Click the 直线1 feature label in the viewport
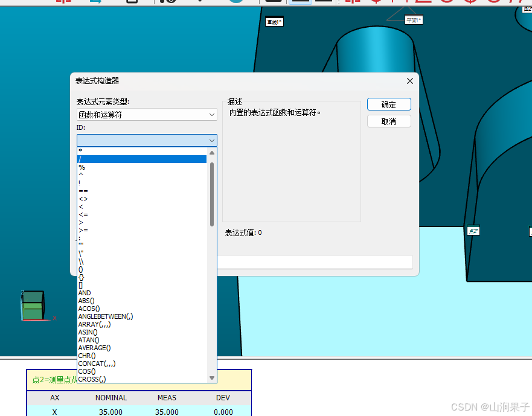Image resolution: width=532 pixels, height=416 pixels. pyautogui.click(x=274, y=21)
